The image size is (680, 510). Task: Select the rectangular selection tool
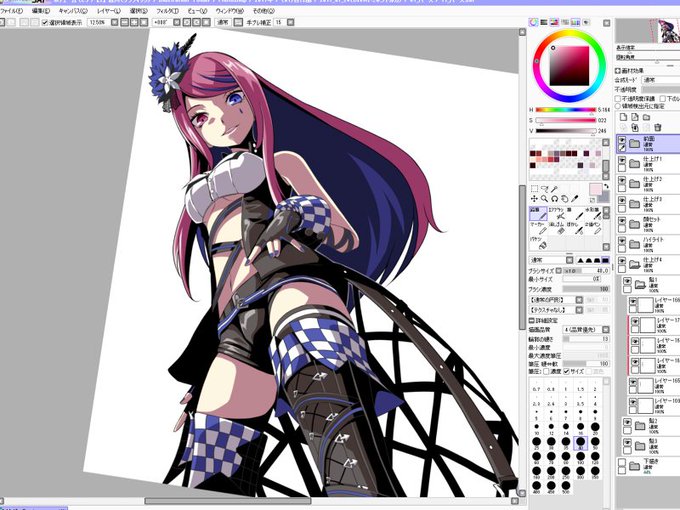coord(534,189)
